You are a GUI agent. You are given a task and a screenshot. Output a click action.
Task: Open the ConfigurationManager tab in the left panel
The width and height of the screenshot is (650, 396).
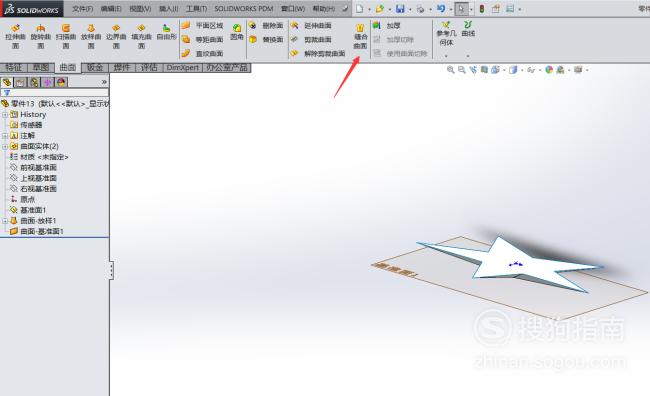pyautogui.click(x=34, y=83)
